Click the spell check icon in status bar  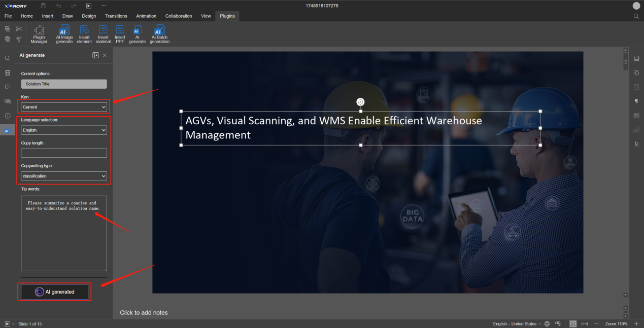point(558,323)
